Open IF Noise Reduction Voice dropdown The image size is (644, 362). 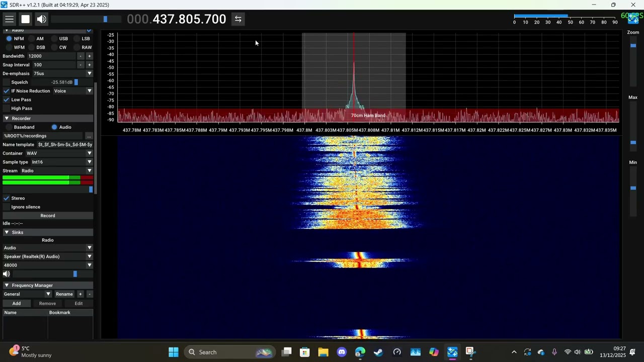coord(73,91)
